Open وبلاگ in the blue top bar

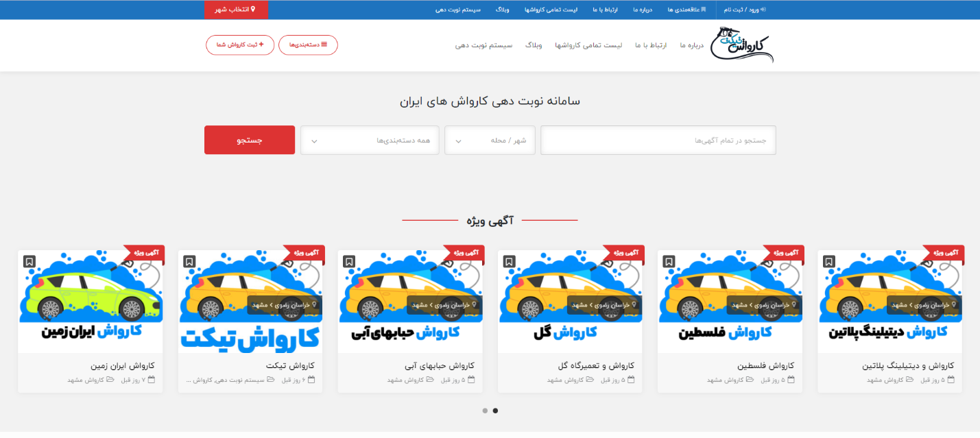coord(503,10)
